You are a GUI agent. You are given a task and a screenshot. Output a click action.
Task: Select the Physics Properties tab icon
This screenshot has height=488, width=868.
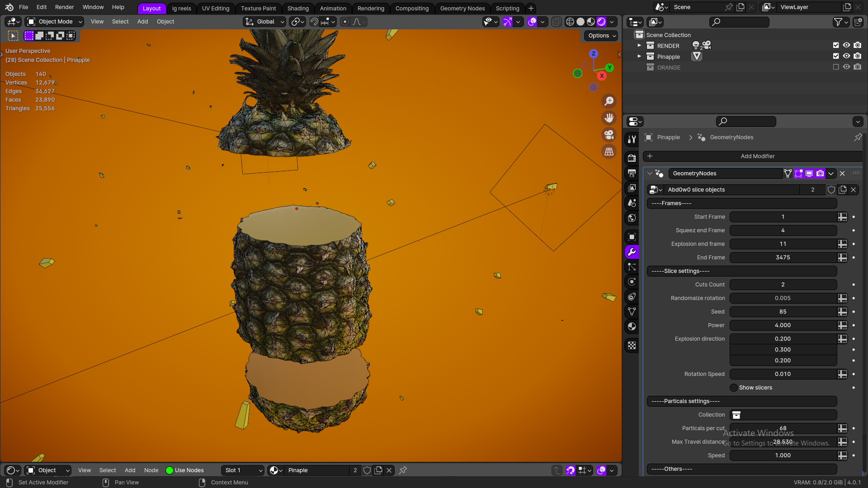[x=631, y=282]
